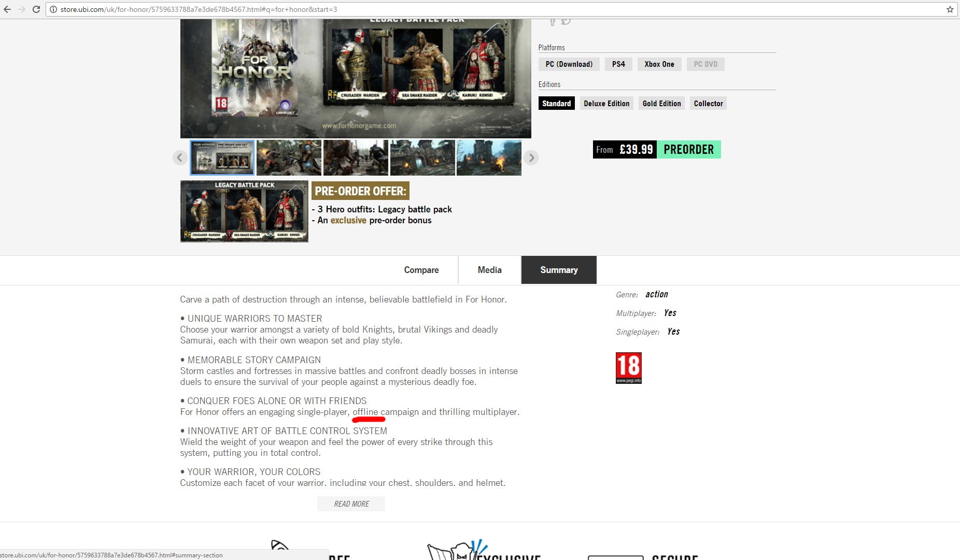Viewport: 960px width, 560px height.
Task: Click the 'action' genre value
Action: 657,294
